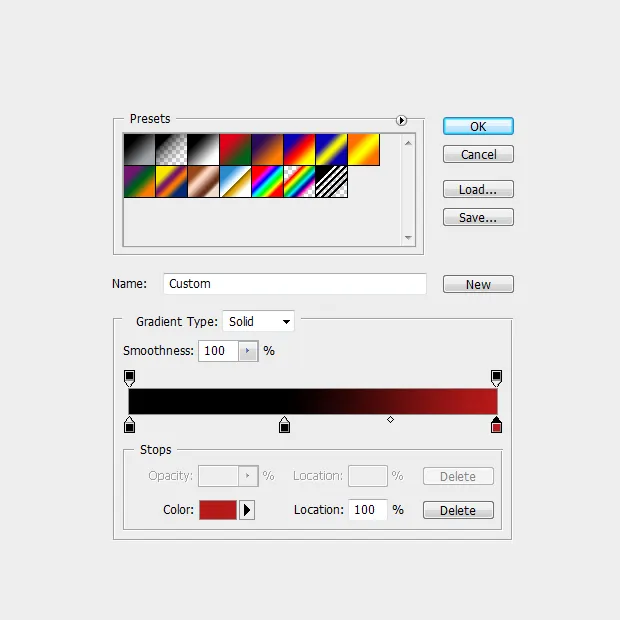Select the middle black color stop
Image resolution: width=620 pixels, height=620 pixels.
point(284,426)
